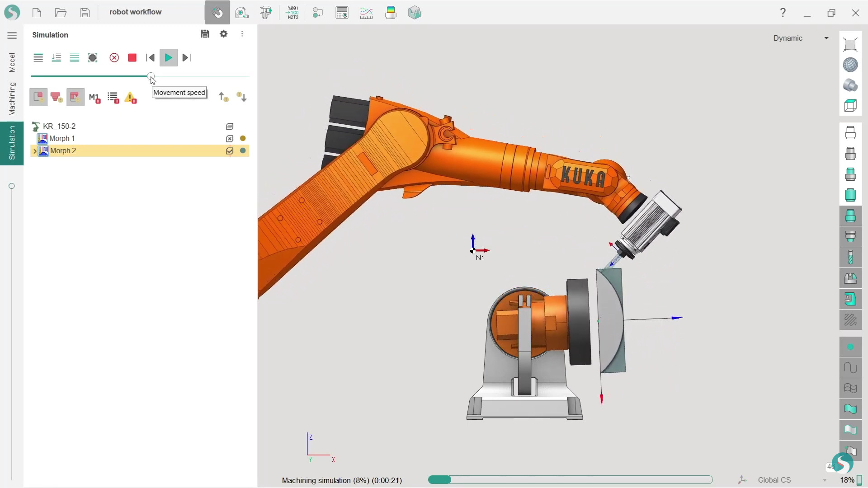Viewport: 868px width, 488px height.
Task: Toggle the wireframe sphere view icon
Action: pyautogui.click(x=850, y=65)
